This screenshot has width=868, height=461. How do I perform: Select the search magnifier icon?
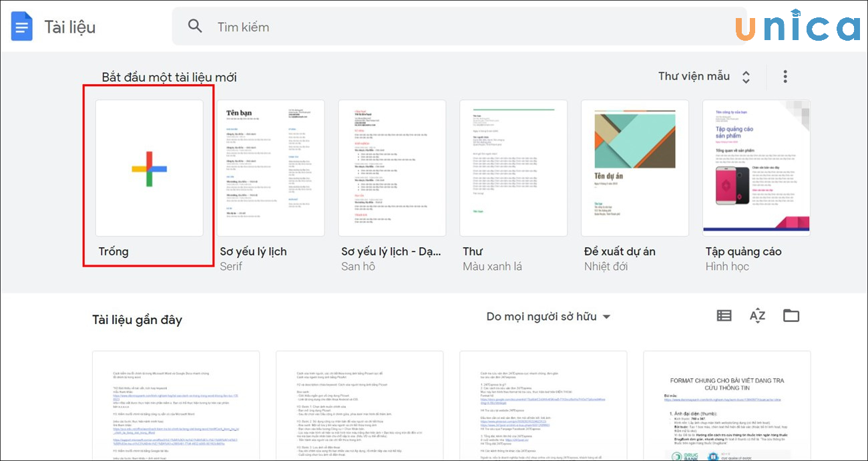(x=194, y=25)
